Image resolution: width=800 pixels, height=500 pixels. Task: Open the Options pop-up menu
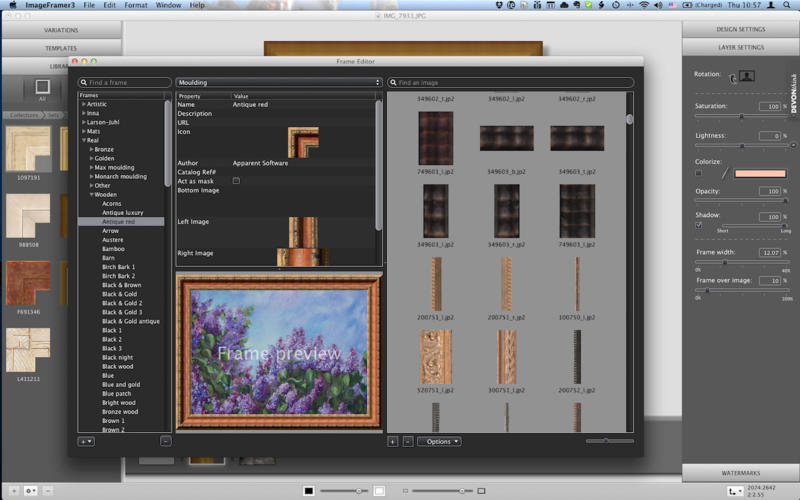[x=439, y=441]
